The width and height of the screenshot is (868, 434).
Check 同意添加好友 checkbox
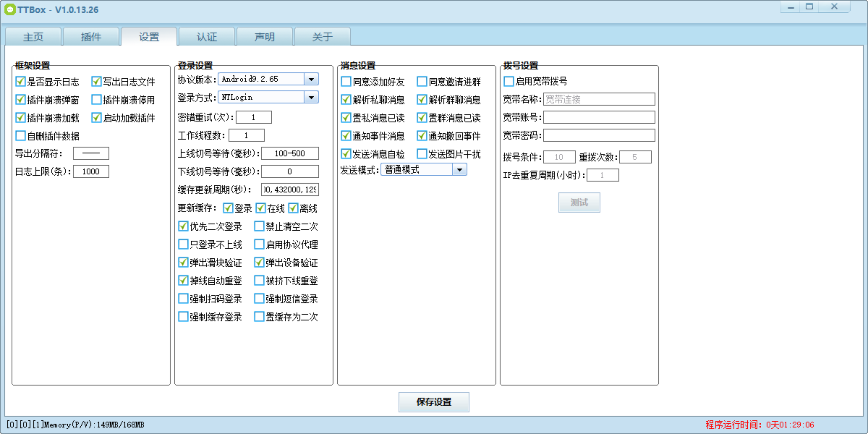(346, 82)
